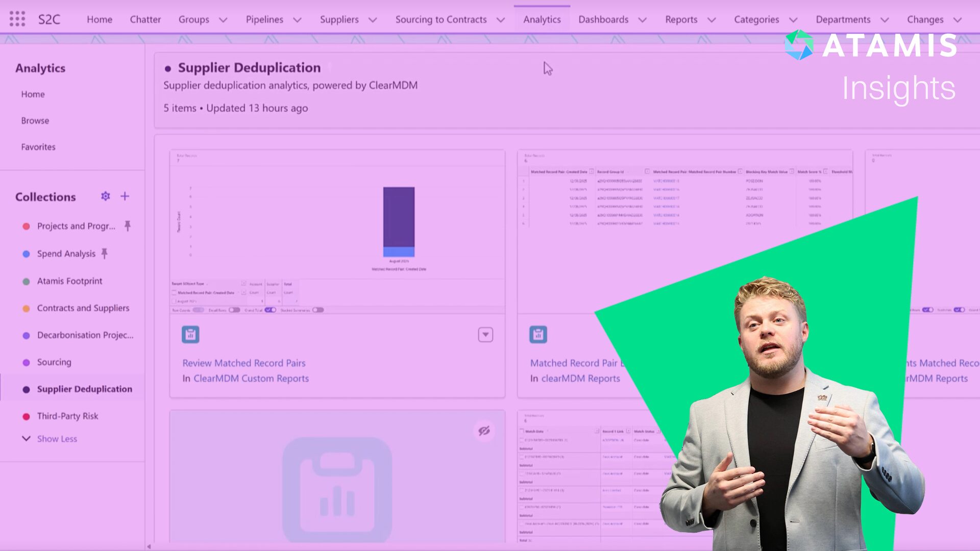Enable the Stacked Summaries toggle
This screenshot has width=980, height=551.
318,310
